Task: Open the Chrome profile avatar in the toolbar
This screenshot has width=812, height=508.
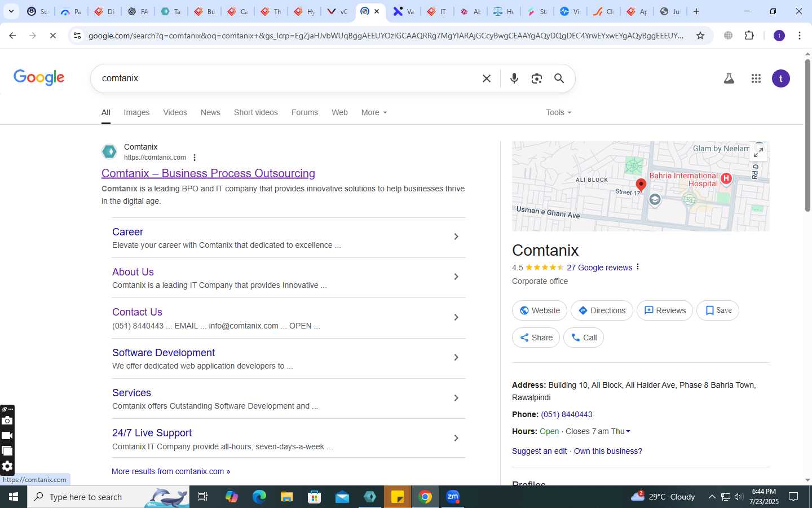Action: point(779,36)
